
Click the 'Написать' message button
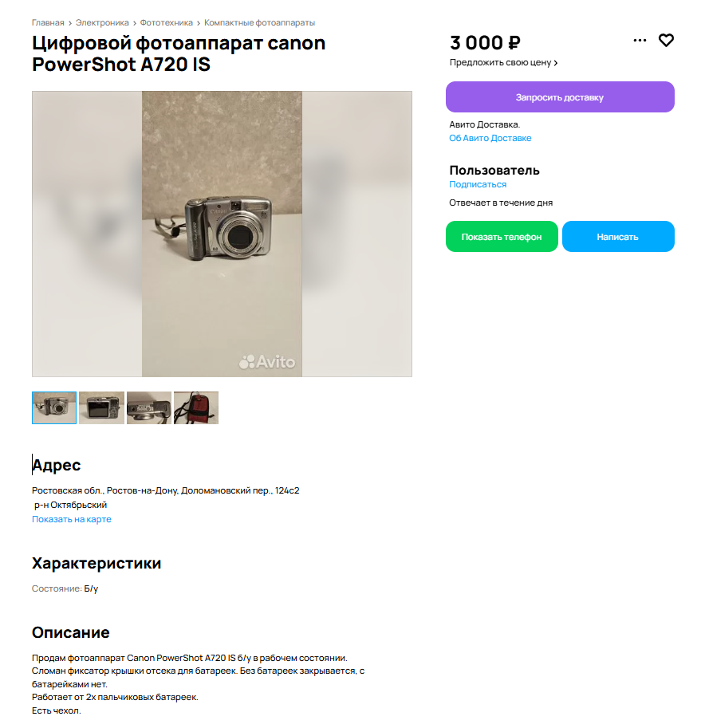tap(618, 236)
